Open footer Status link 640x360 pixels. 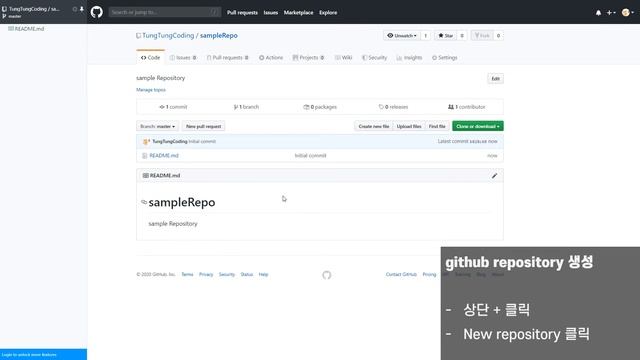[247, 274]
